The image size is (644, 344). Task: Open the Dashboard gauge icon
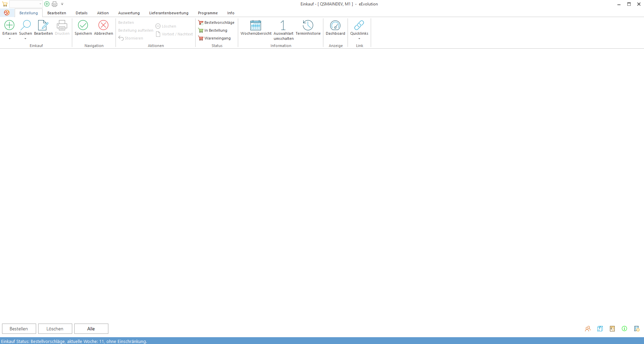tap(335, 25)
